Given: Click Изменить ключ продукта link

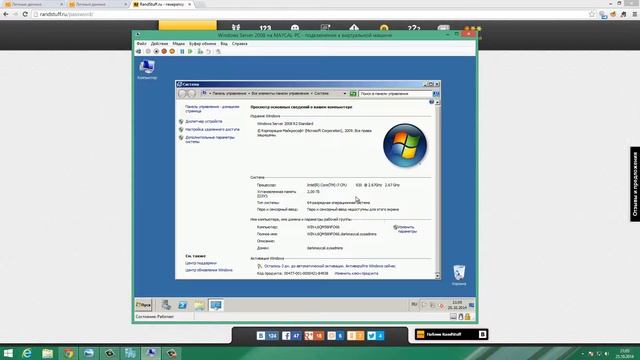Looking at the screenshot, I should pyautogui.click(x=356, y=273).
